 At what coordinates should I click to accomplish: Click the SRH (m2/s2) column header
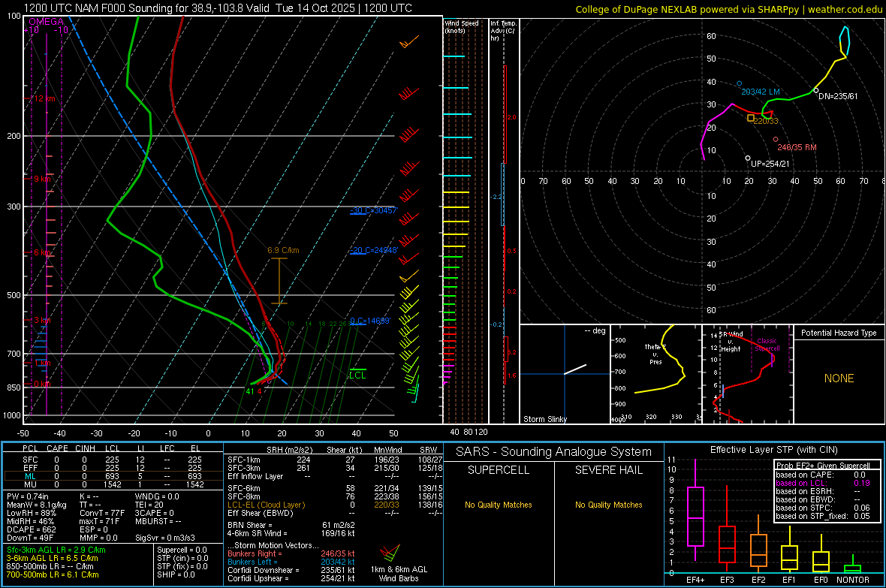pos(289,450)
